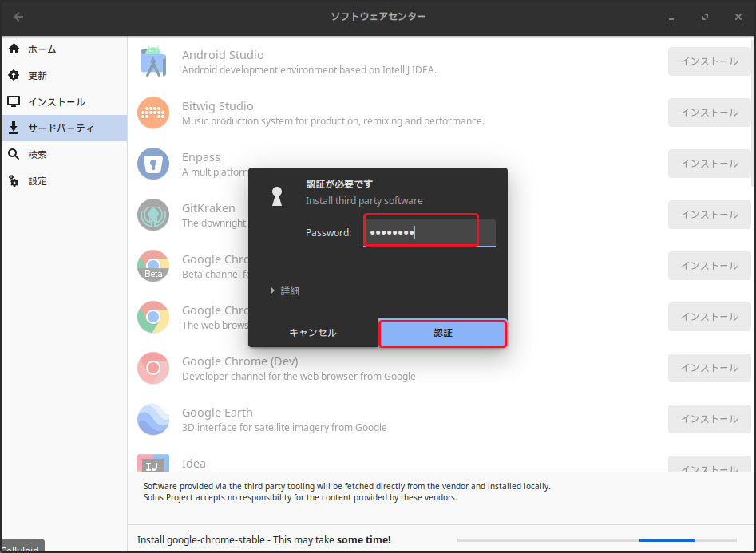Open 設定 settings in the sidebar
Screen dimensions: 756x553
[x=38, y=181]
